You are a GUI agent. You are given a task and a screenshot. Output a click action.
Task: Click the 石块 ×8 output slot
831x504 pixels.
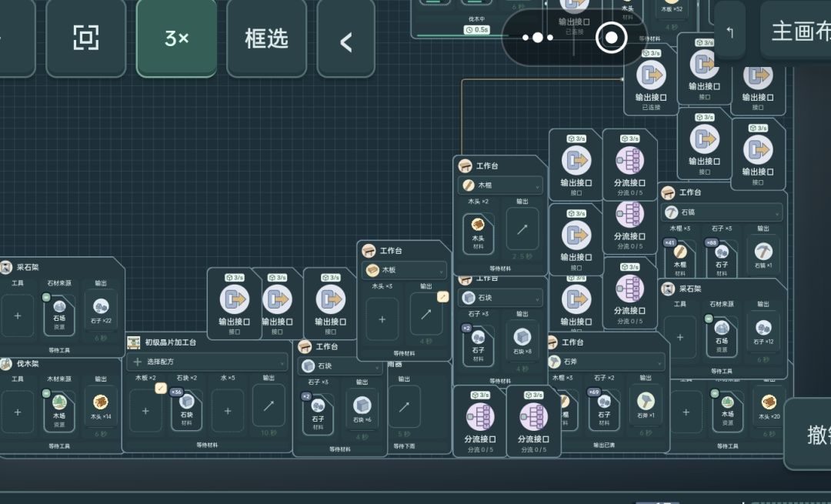[x=522, y=342]
